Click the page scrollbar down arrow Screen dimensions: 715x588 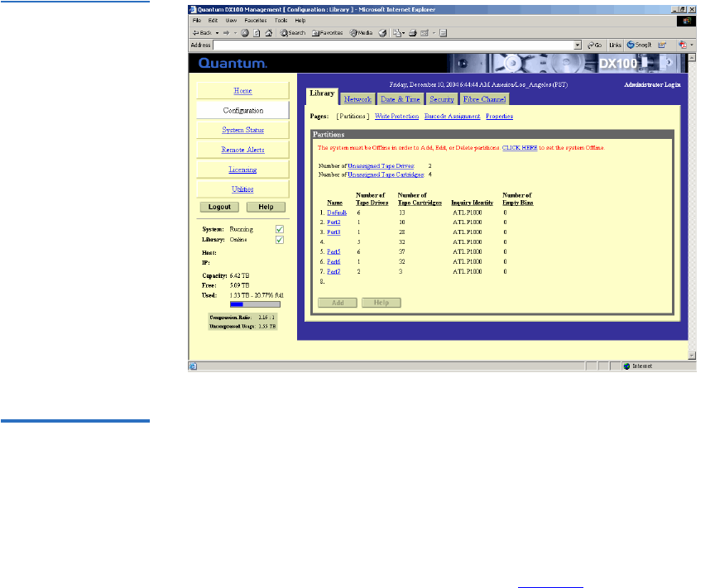(x=692, y=356)
